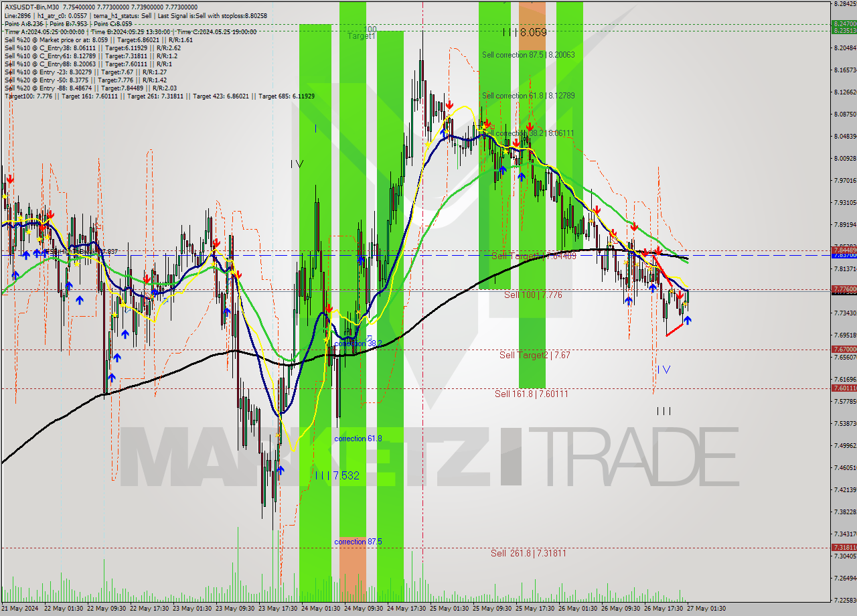Select the 'Sell correction 61.8 | 8.12789' label
The width and height of the screenshot is (857, 616).
(528, 96)
